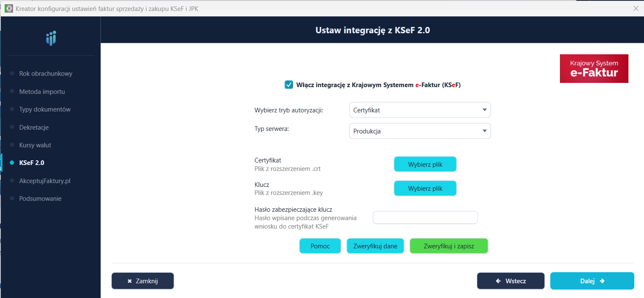Select the KSeF 2.0 step

(32, 163)
